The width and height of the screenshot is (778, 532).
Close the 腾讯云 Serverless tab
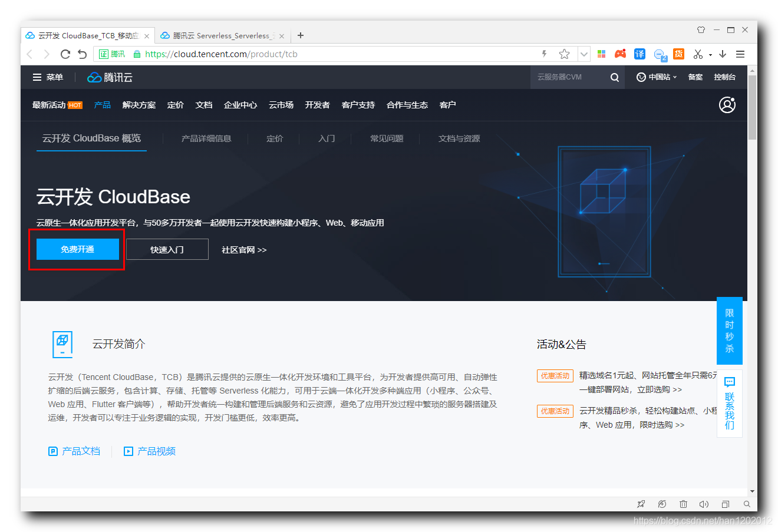[x=281, y=36]
